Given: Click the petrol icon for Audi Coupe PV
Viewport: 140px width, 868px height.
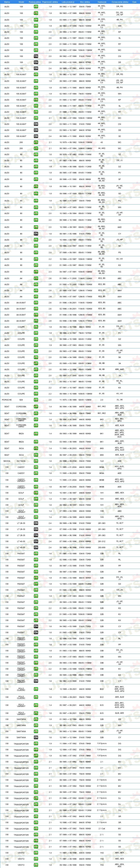Looking at the screenshot, I should point(36,333).
